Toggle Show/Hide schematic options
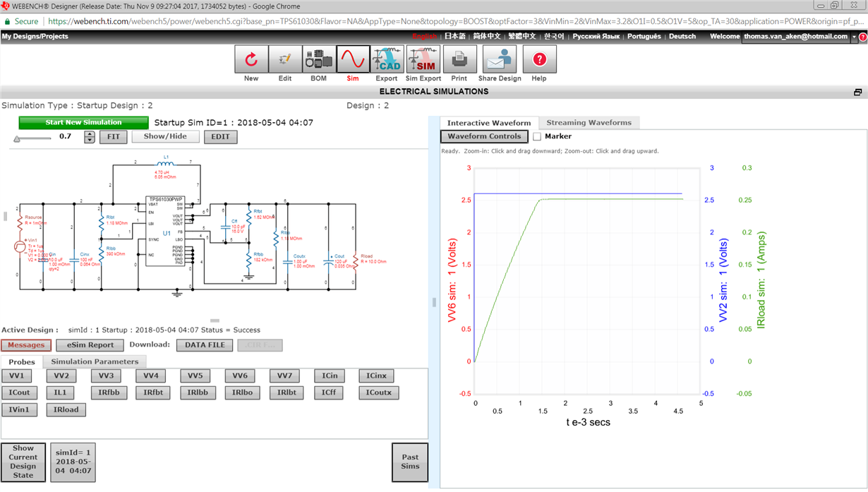868x492 pixels. (166, 137)
